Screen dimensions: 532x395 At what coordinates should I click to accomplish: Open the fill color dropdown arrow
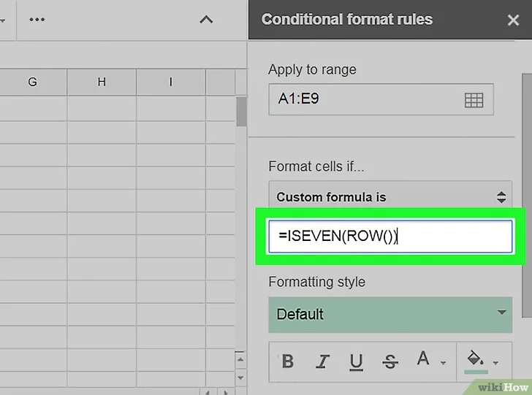(497, 363)
